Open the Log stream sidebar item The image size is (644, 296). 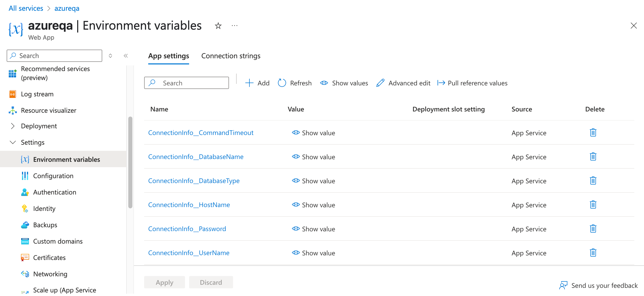click(x=37, y=94)
